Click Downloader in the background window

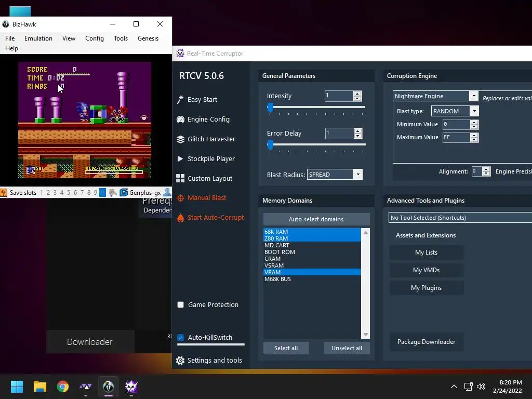(x=90, y=342)
